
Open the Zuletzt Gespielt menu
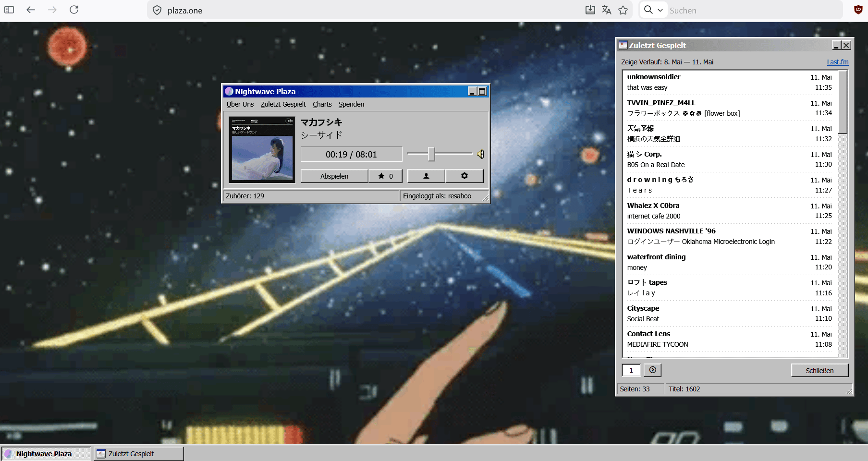pyautogui.click(x=283, y=104)
